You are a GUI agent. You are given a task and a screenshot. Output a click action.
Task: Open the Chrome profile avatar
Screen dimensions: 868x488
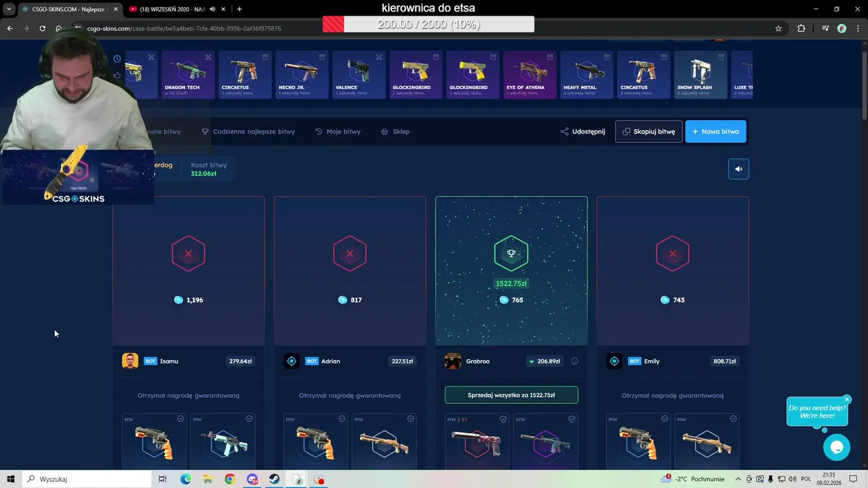coord(842,28)
